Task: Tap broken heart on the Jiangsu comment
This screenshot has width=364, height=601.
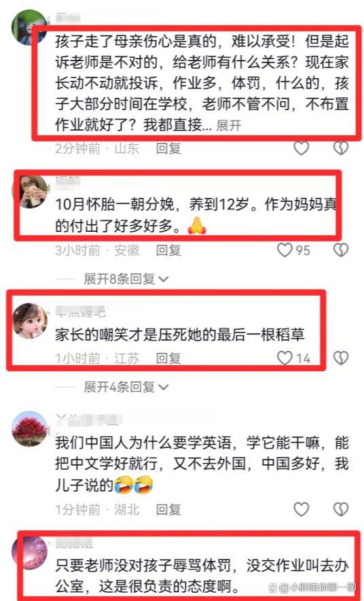Action: click(341, 358)
